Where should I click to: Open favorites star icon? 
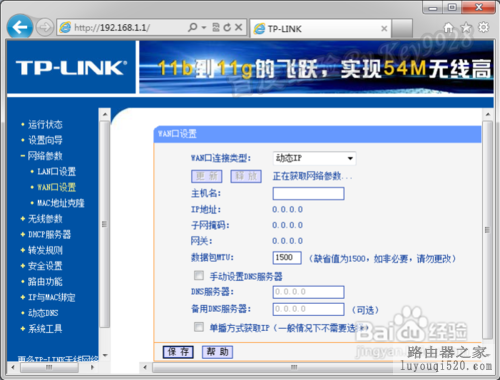click(x=466, y=28)
